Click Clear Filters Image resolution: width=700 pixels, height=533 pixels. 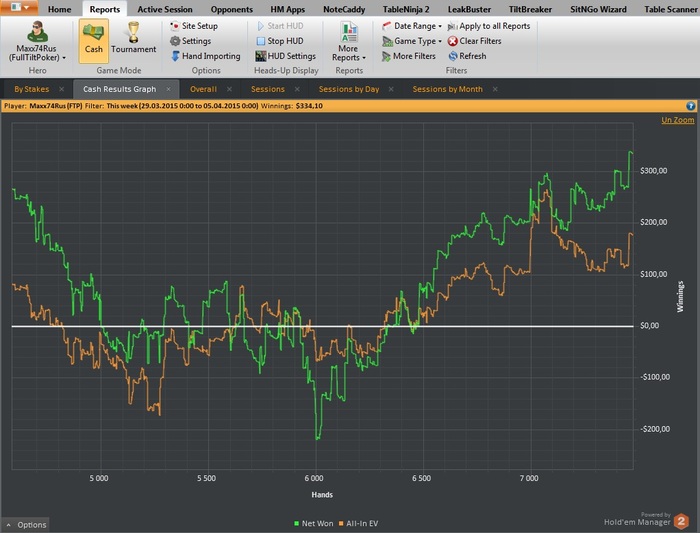[x=475, y=41]
